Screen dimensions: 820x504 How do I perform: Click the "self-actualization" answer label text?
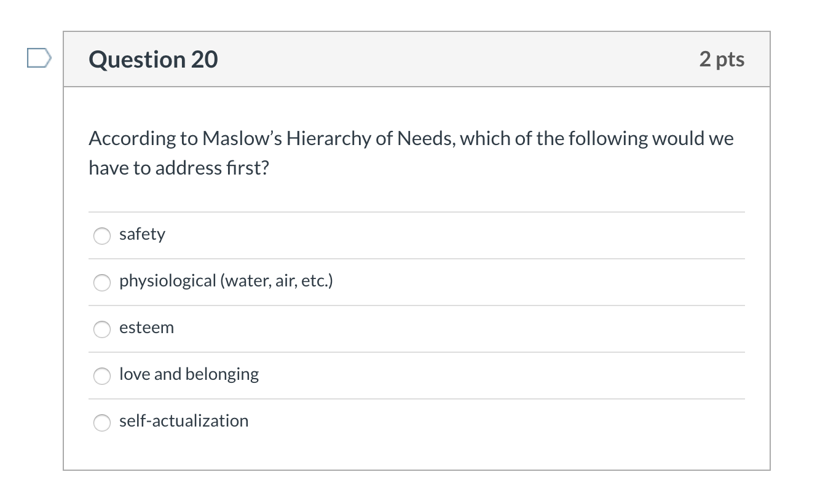[184, 421]
